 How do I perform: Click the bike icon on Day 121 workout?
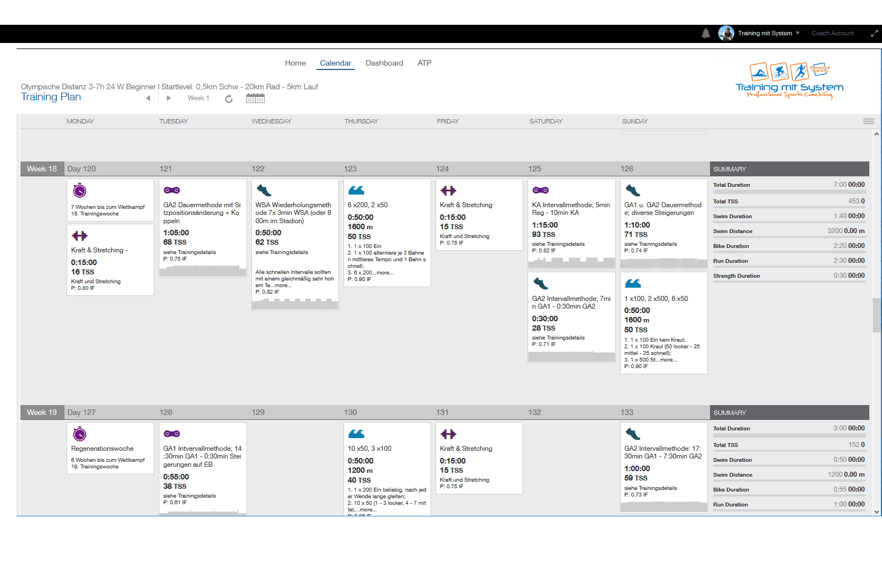point(171,190)
